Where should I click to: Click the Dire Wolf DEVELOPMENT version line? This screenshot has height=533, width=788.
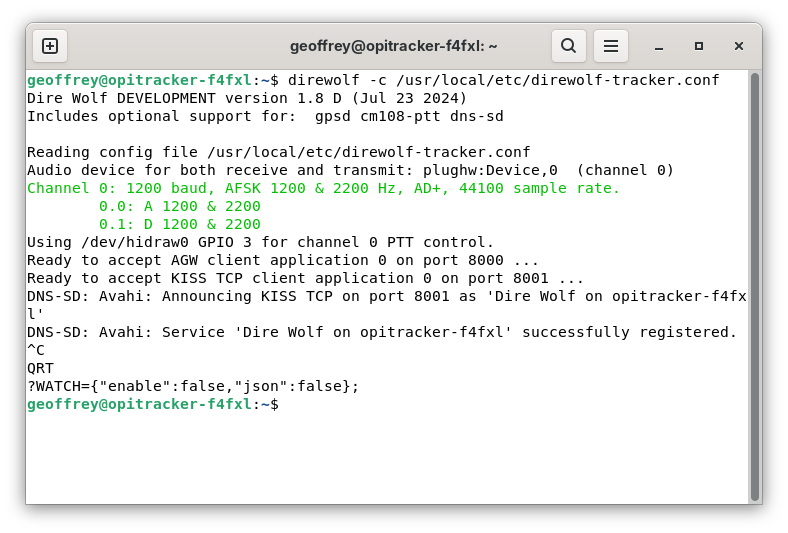point(247,98)
